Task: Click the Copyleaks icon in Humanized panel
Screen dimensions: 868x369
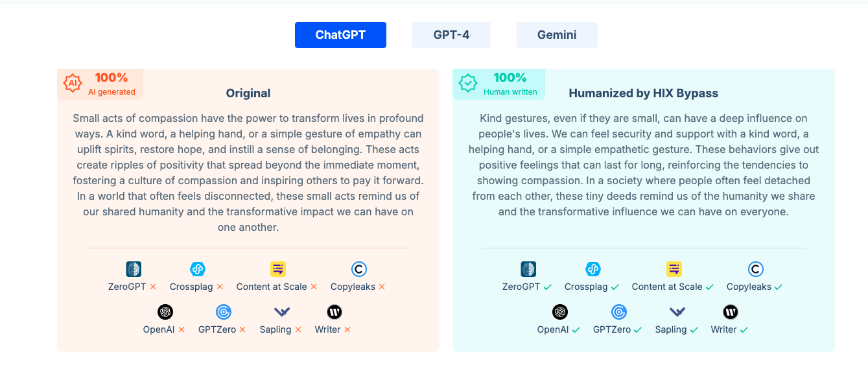Action: click(756, 269)
